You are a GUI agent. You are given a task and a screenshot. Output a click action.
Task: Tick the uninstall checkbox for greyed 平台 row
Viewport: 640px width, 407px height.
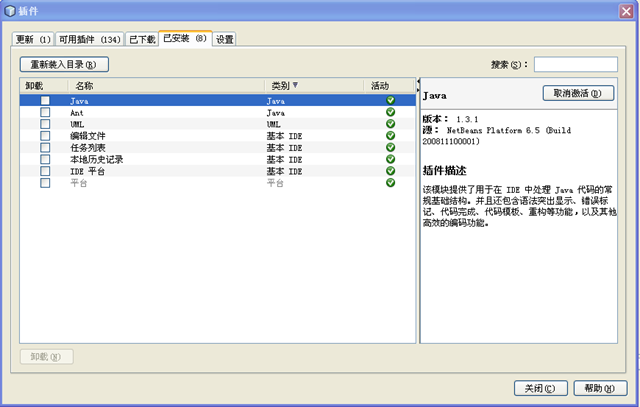click(x=45, y=182)
